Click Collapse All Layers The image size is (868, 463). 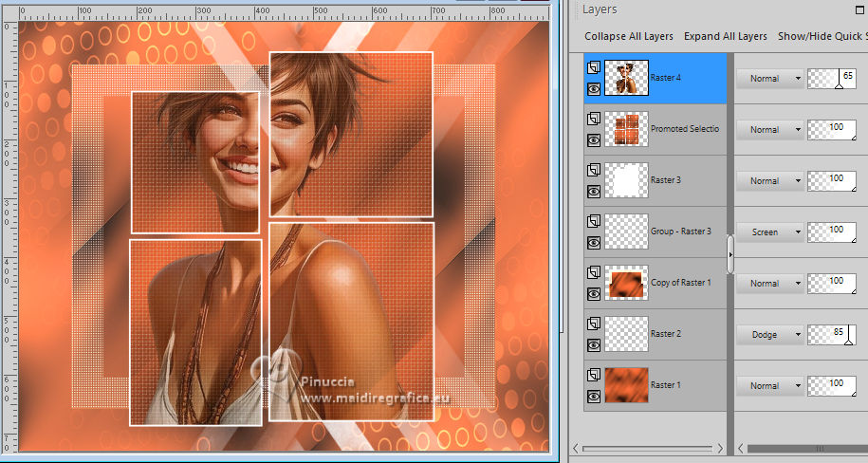pyautogui.click(x=629, y=36)
